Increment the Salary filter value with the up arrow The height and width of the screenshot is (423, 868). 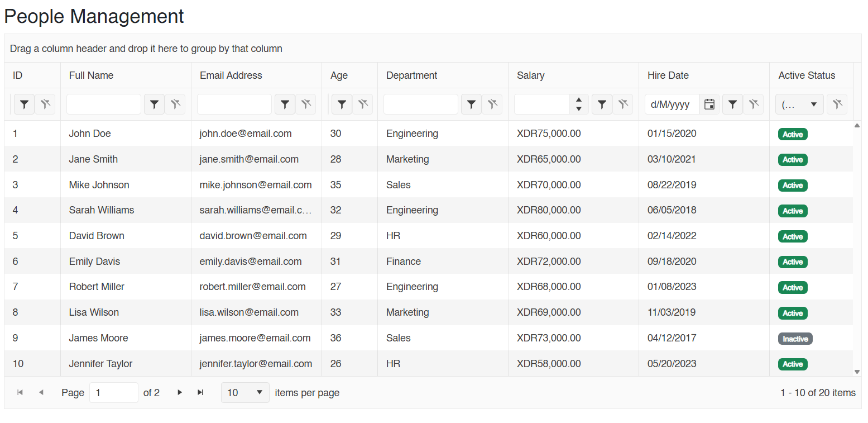[x=578, y=101]
